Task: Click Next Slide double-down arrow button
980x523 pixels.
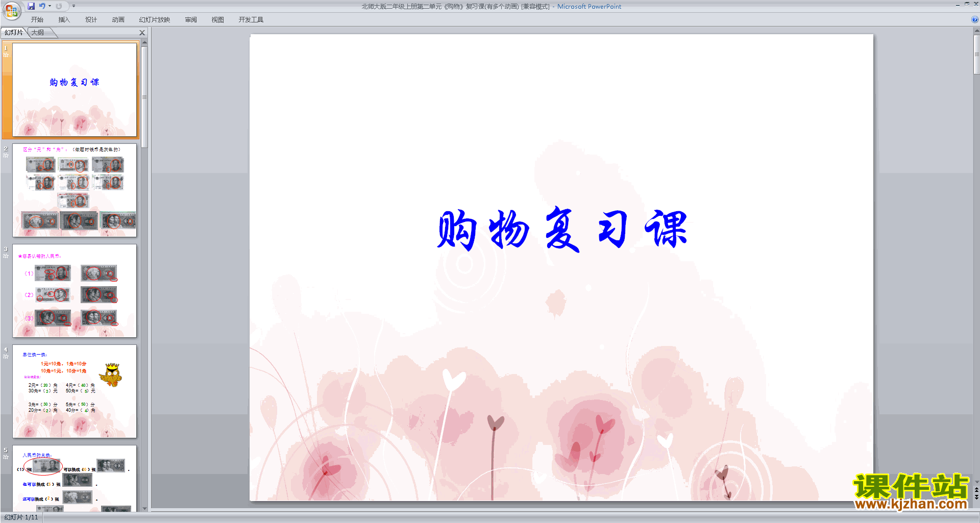Action: 976,497
